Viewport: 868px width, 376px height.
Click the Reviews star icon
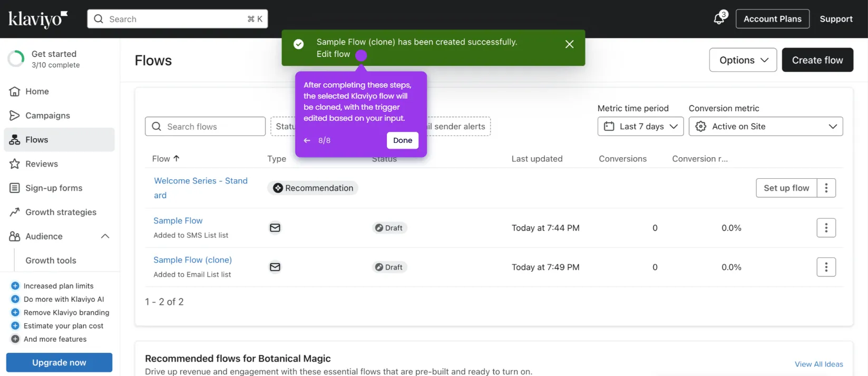coord(15,164)
